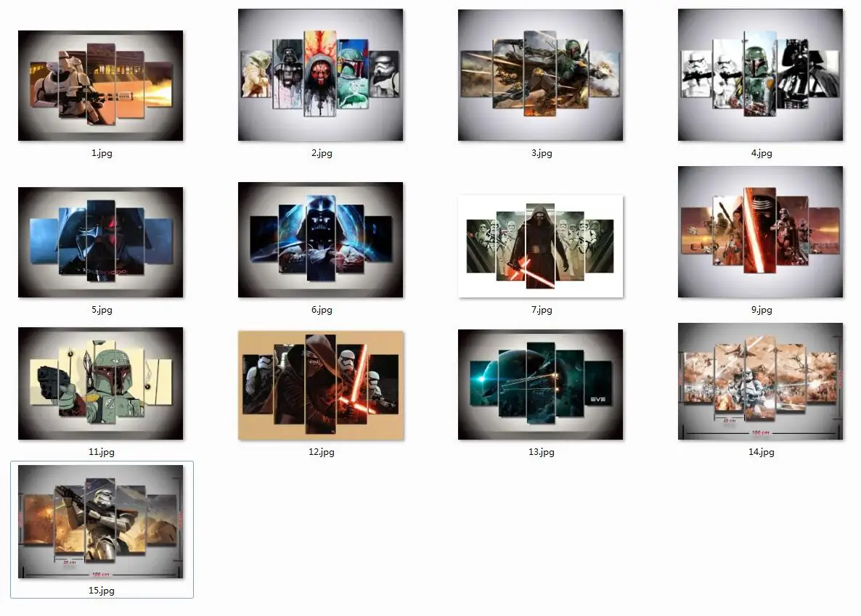Select the 2.jpg thumbnail image
Image resolution: width=861 pixels, height=616 pixels.
click(321, 75)
